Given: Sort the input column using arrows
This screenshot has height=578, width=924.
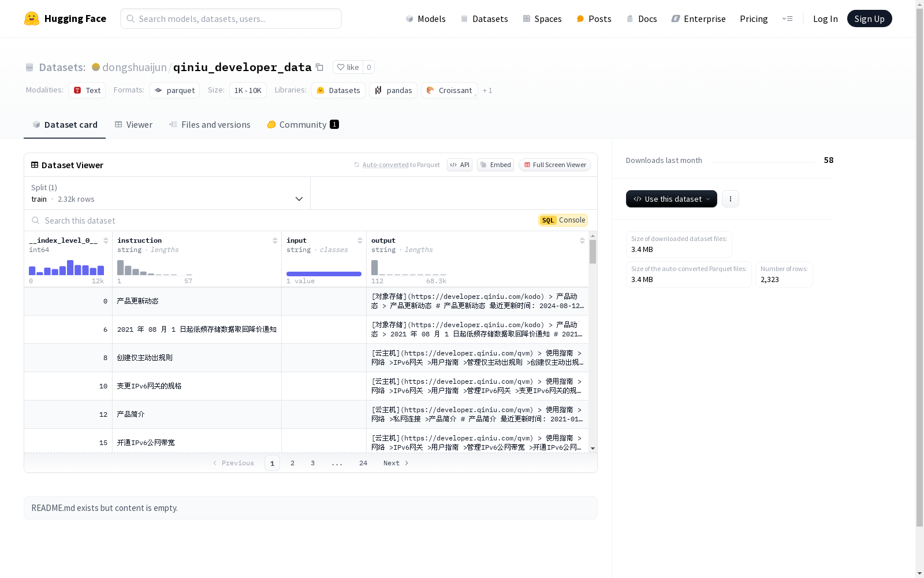Looking at the screenshot, I should pos(360,240).
